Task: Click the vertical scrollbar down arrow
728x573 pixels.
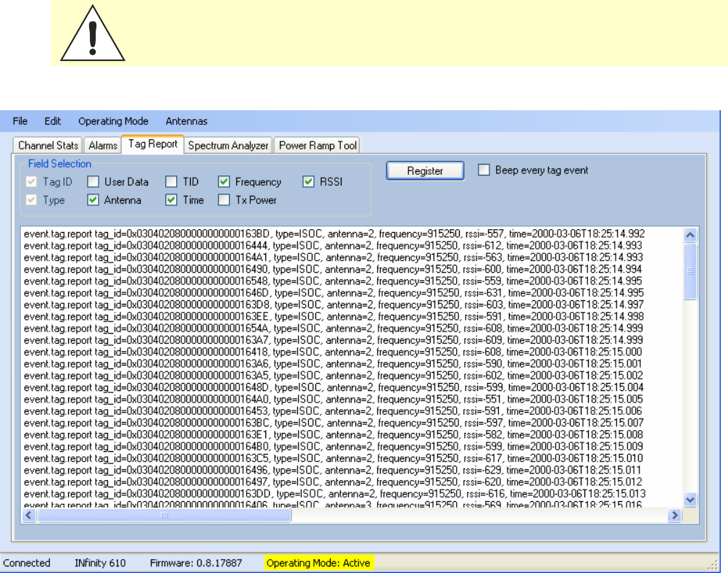Action: coord(690,500)
